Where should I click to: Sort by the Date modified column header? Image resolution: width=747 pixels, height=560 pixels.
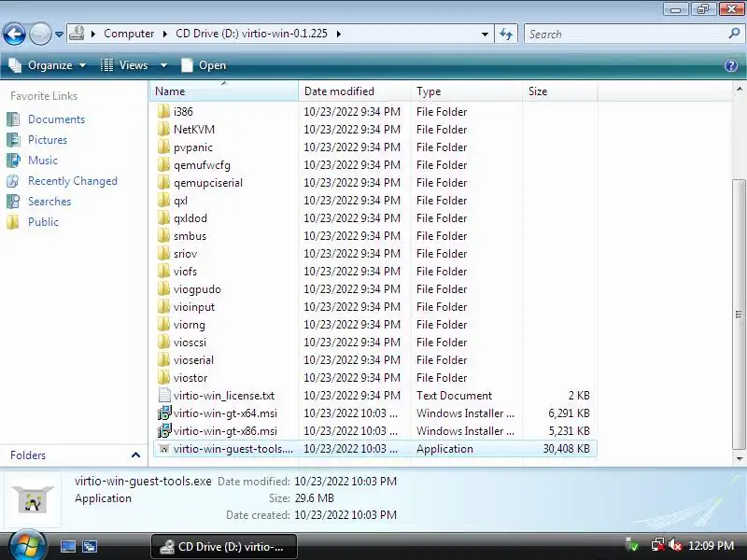[354, 91]
